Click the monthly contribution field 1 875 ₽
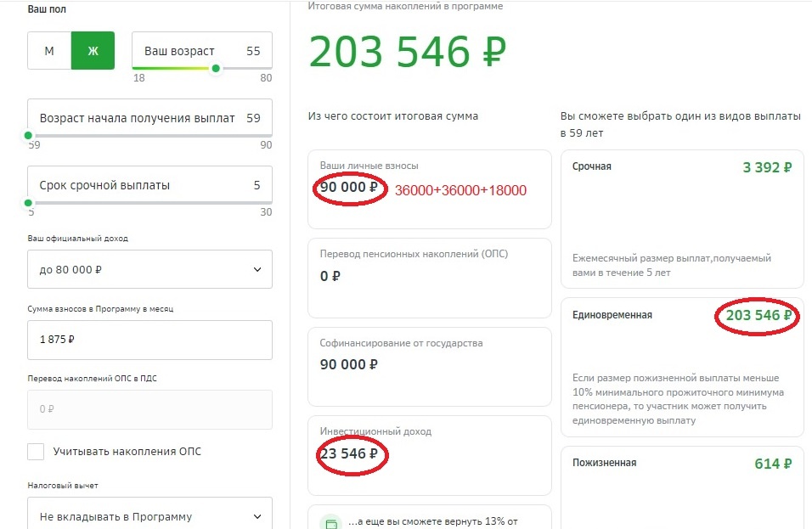812x529 pixels. tap(149, 340)
